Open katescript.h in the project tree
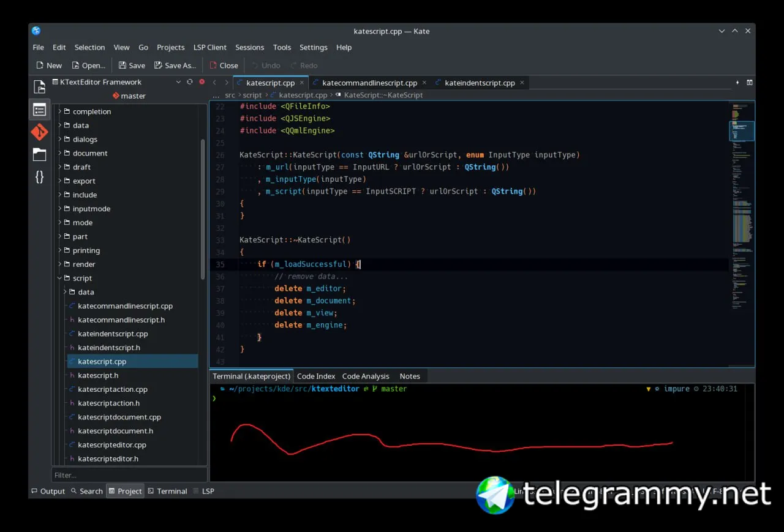Viewport: 784px width, 532px height. click(x=98, y=375)
